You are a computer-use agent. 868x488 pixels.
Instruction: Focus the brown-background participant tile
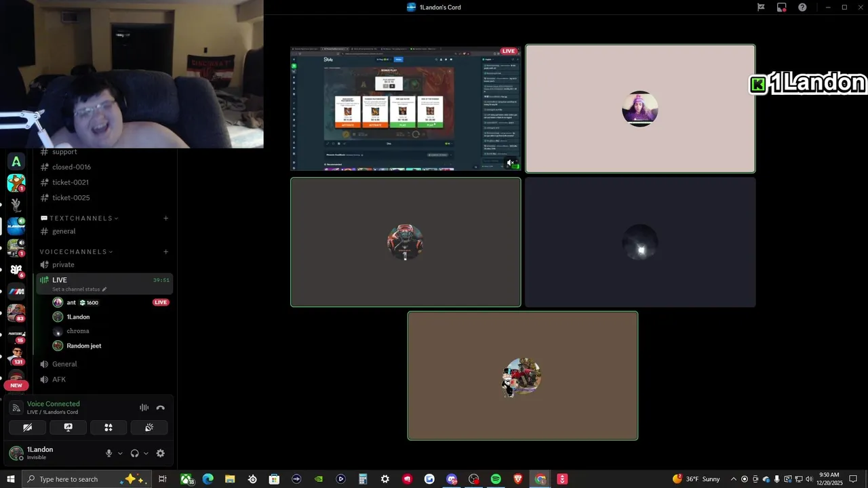pos(523,375)
